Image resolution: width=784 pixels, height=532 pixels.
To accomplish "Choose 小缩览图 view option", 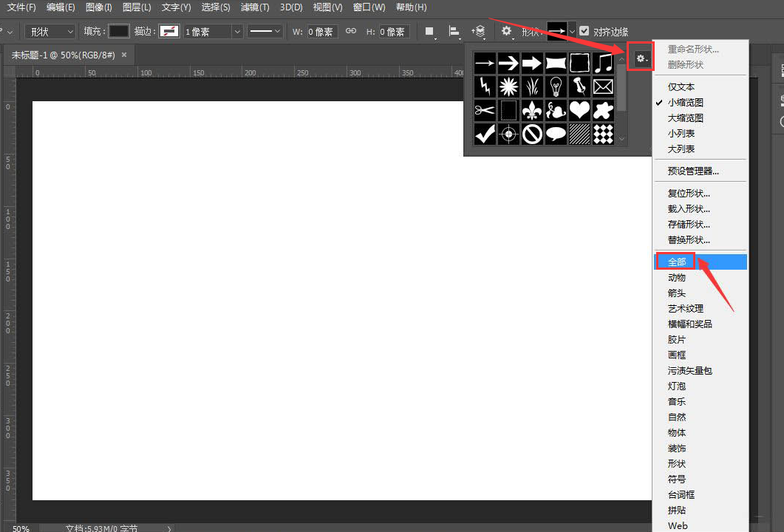I will (701, 103).
